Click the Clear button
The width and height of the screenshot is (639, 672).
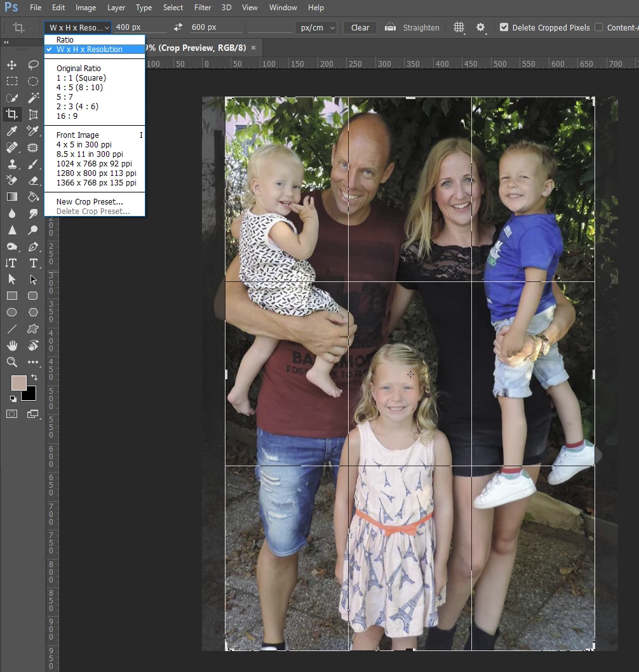coord(360,27)
